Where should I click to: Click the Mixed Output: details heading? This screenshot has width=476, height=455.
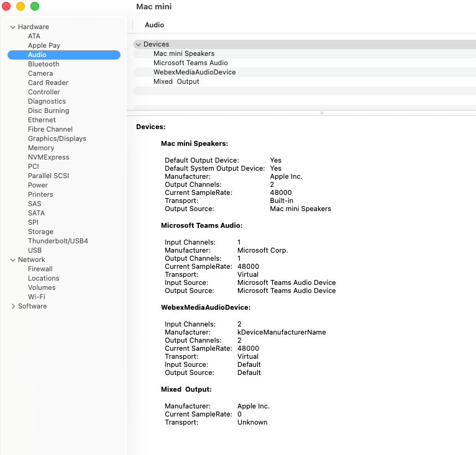(x=186, y=389)
